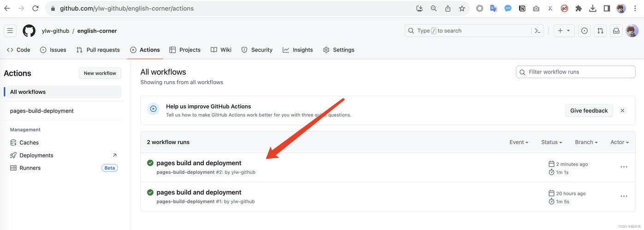Click the New workflow button
The image size is (644, 230).
point(100,73)
